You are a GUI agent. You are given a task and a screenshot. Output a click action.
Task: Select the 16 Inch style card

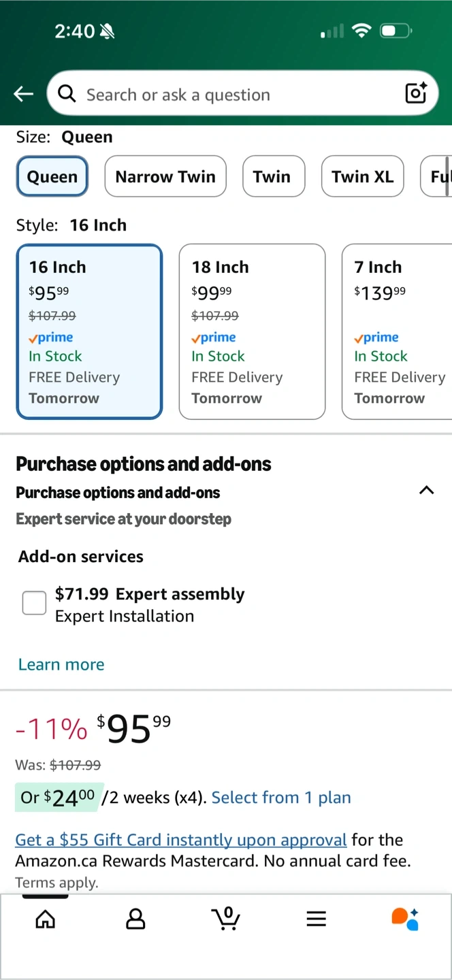(x=89, y=331)
